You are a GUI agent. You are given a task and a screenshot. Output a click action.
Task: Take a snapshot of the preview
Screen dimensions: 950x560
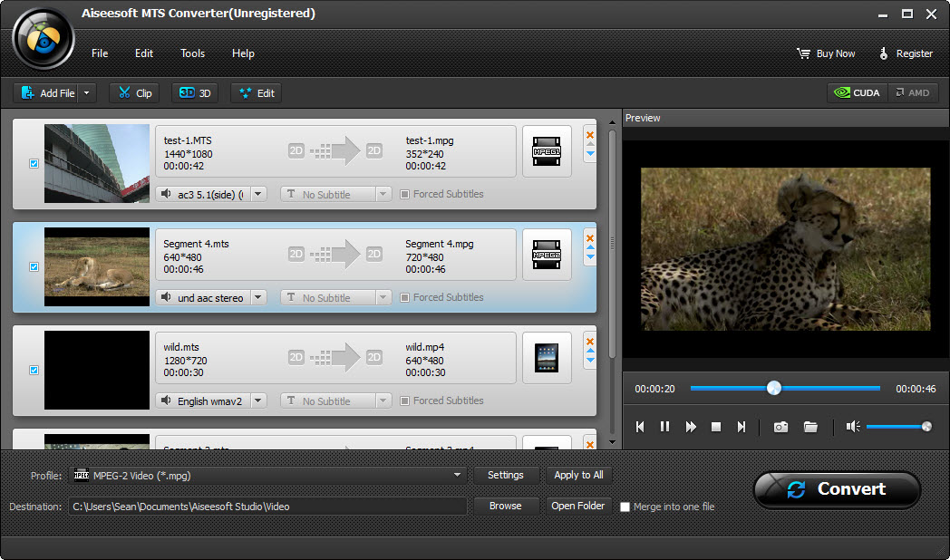click(781, 427)
